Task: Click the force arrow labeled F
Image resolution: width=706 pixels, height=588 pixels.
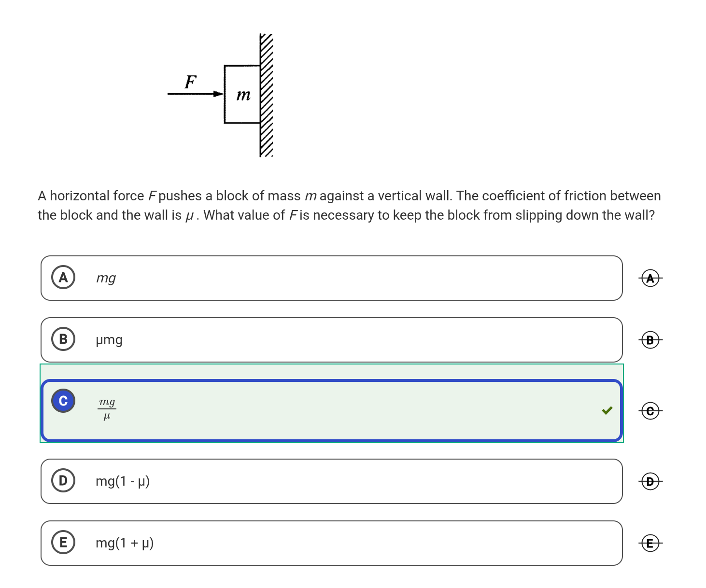Action: pyautogui.click(x=194, y=93)
